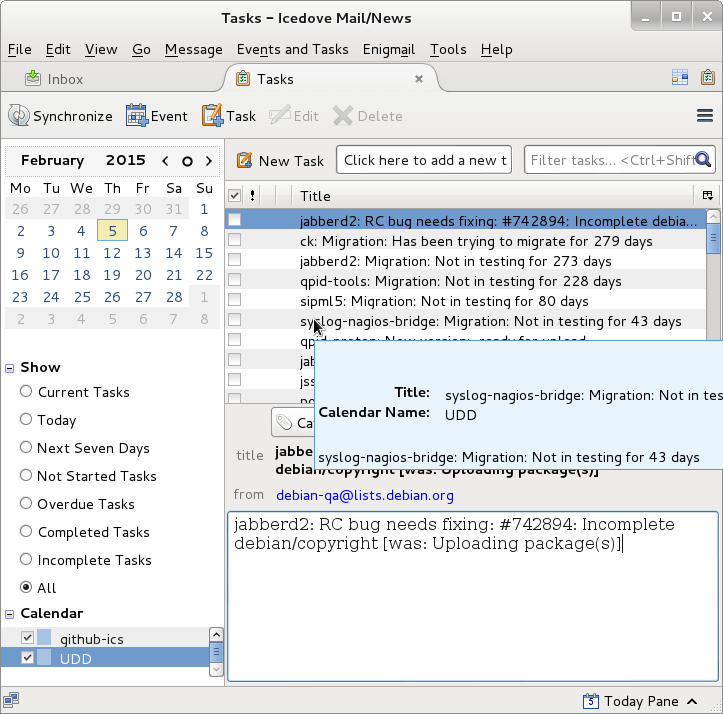Click the UDD calendar color swatch

click(x=44, y=657)
